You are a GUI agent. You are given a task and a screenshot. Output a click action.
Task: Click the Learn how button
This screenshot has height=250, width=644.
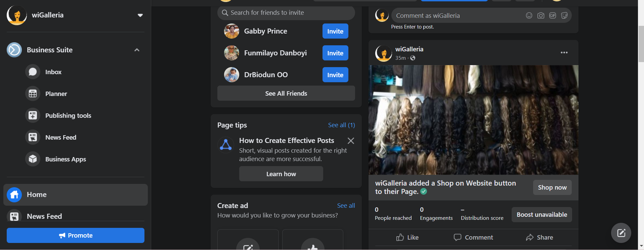(x=281, y=174)
